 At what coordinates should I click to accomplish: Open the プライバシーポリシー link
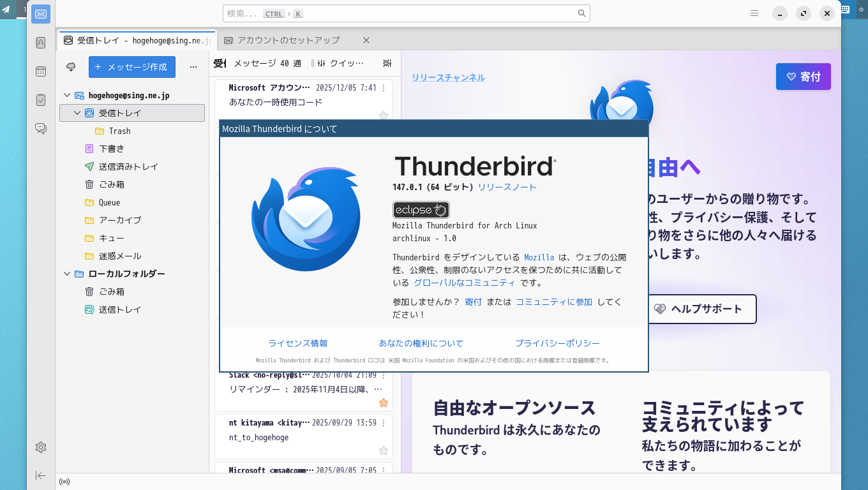[x=557, y=343]
